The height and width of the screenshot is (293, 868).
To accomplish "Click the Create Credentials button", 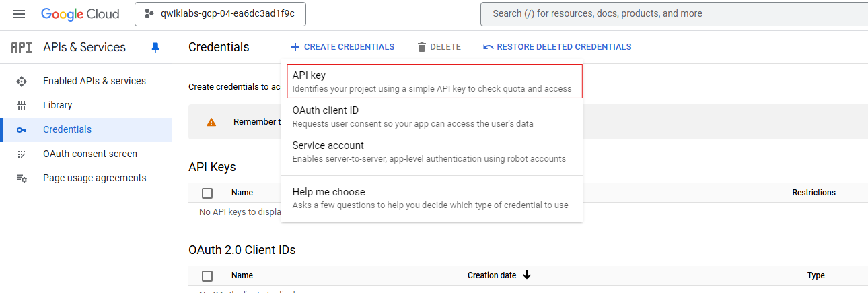I will 342,47.
